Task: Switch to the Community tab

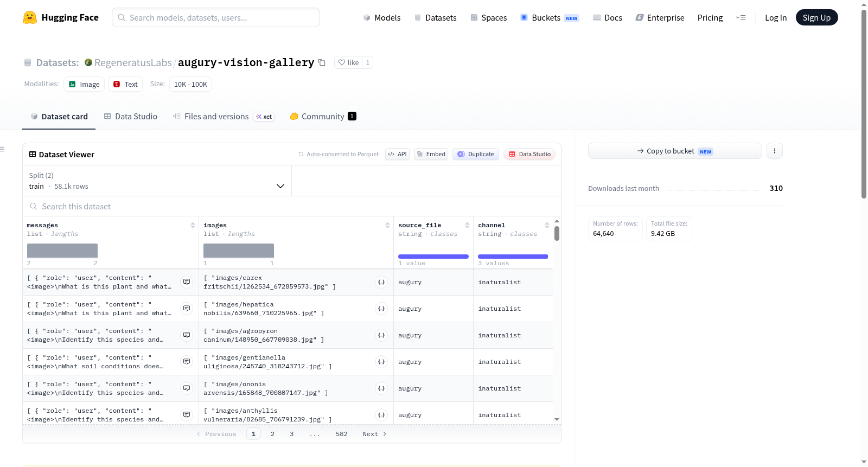Action: pos(323,116)
